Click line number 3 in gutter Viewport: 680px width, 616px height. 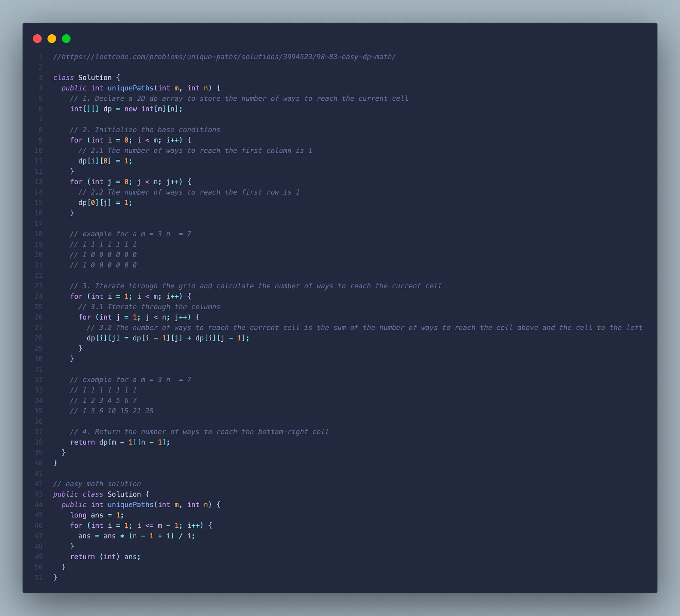click(x=40, y=78)
